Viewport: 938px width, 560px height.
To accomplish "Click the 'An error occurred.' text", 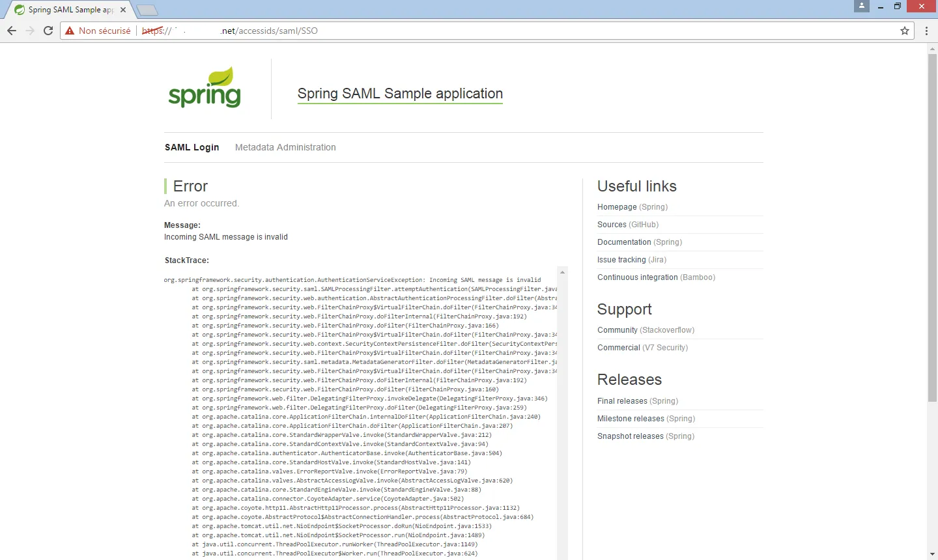I will click(x=201, y=203).
